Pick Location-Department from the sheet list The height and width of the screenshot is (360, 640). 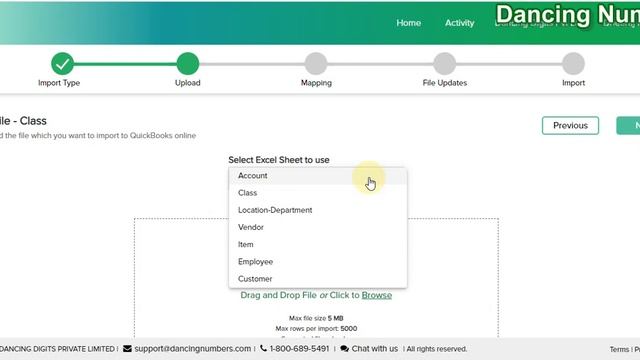point(318,210)
